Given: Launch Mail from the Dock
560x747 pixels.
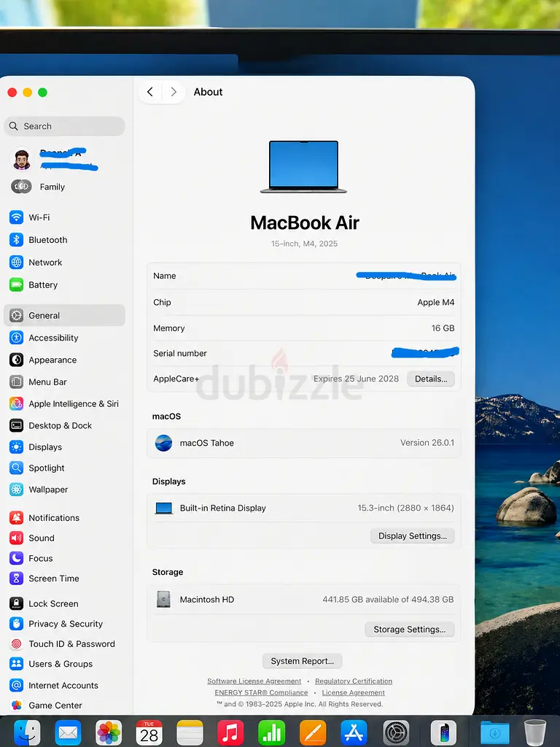Looking at the screenshot, I should 68,732.
